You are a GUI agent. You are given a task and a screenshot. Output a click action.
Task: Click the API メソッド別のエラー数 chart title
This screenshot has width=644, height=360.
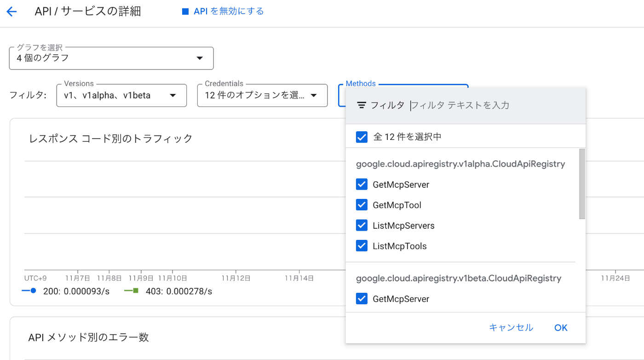click(x=89, y=337)
